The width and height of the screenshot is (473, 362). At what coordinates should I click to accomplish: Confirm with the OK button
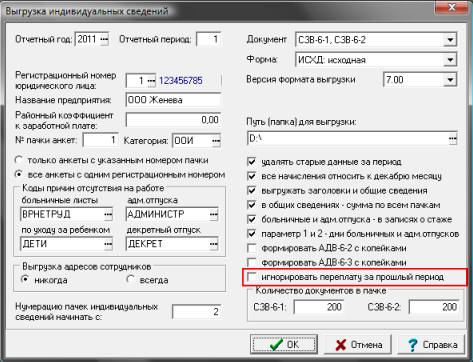(x=284, y=344)
